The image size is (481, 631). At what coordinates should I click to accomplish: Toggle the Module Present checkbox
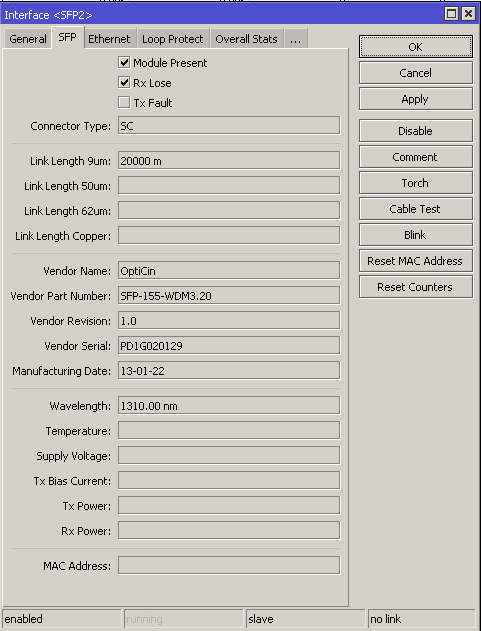(124, 62)
